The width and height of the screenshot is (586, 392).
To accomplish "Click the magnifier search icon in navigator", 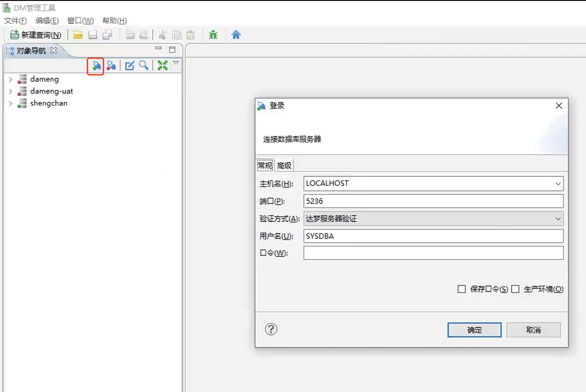I will (144, 66).
